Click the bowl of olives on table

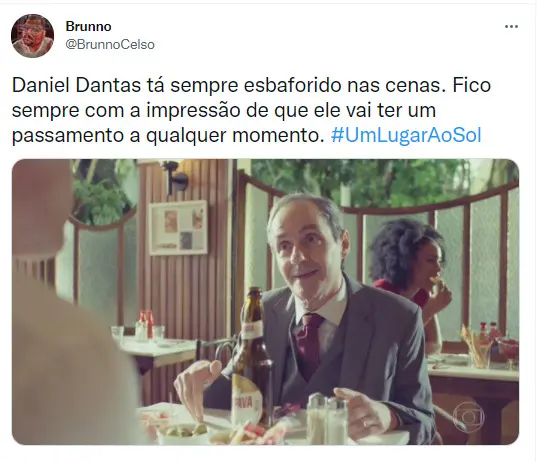tap(183, 433)
